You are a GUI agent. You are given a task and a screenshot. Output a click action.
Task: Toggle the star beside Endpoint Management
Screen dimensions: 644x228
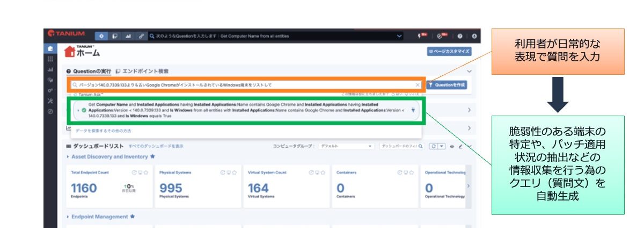(133, 217)
